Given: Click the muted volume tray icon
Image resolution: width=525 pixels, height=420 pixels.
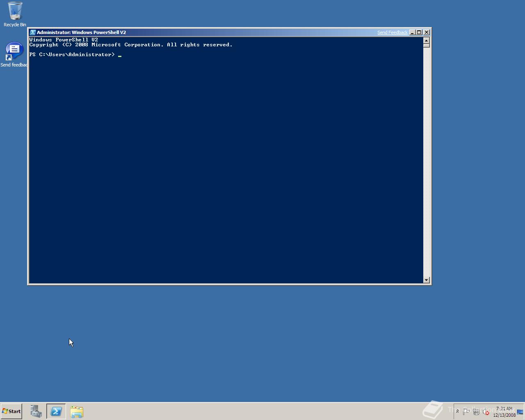Looking at the screenshot, I should click(486, 411).
